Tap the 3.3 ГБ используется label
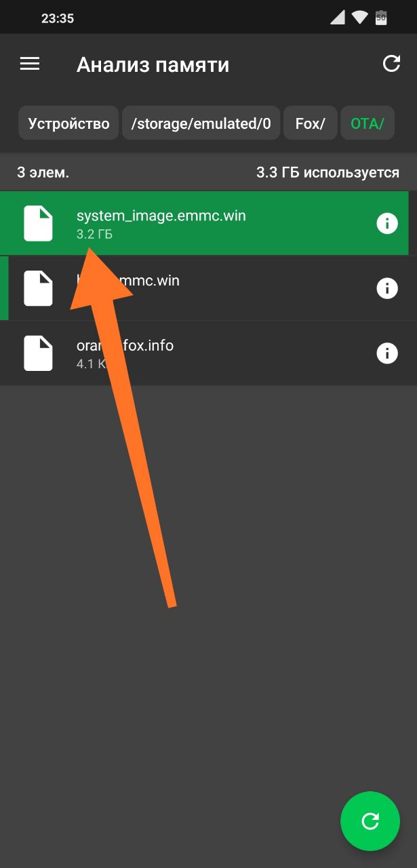 327,172
